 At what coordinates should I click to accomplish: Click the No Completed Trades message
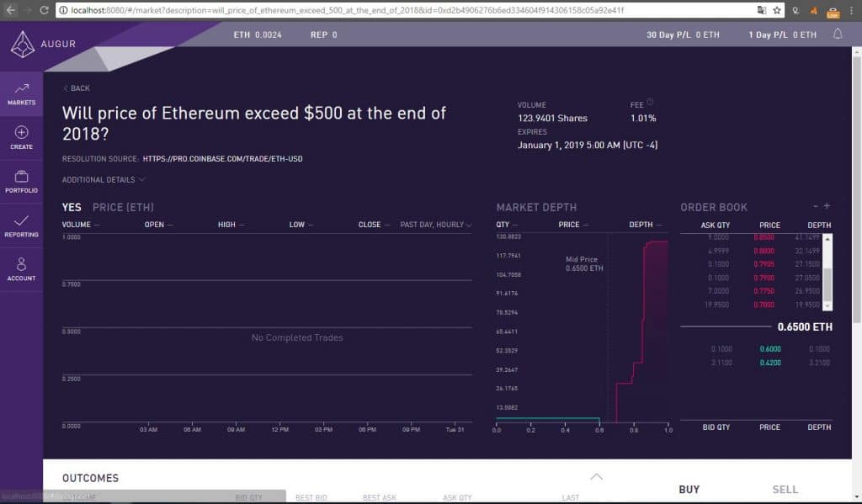(x=297, y=337)
